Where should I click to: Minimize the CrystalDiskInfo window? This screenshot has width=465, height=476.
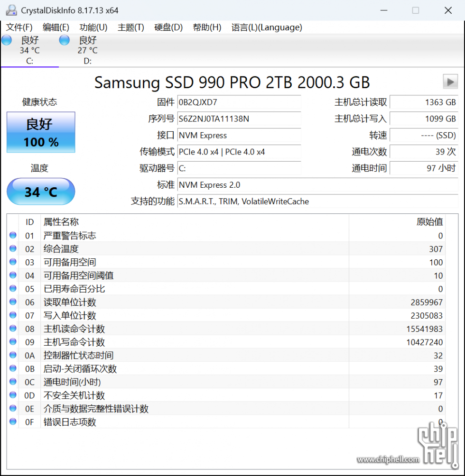pyautogui.click(x=384, y=10)
